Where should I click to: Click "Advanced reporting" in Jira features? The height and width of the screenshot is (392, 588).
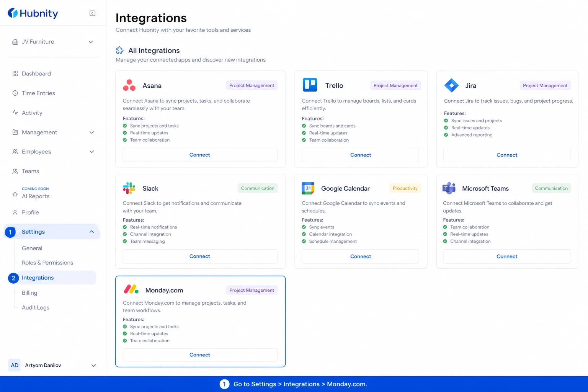[x=472, y=135]
